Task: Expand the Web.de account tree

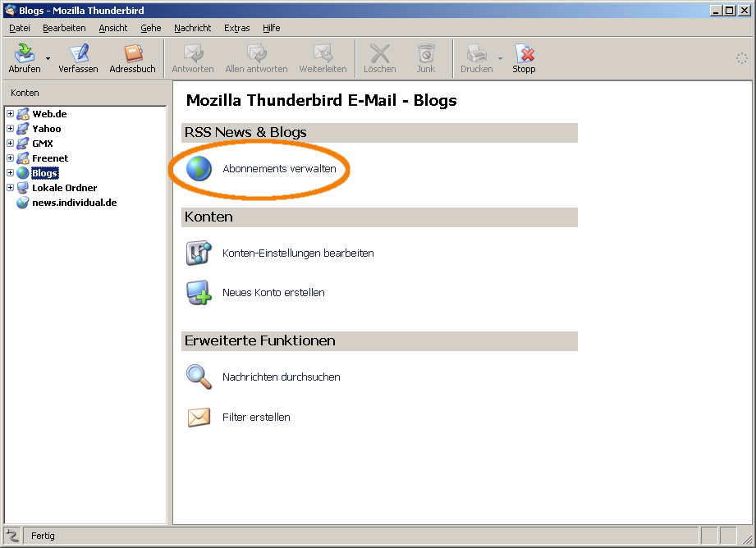Action: pyautogui.click(x=10, y=114)
